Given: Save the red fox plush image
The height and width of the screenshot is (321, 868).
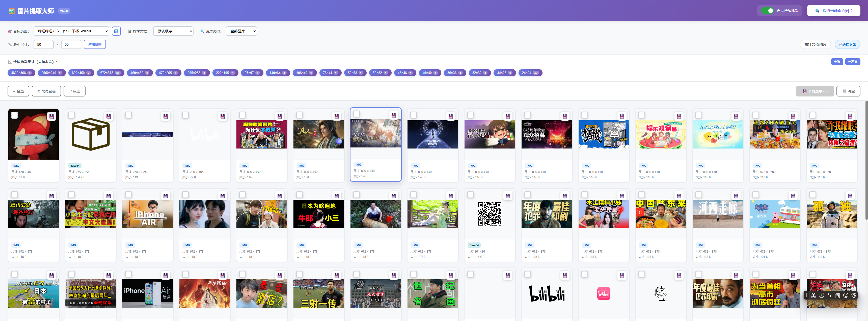Looking at the screenshot, I should coord(51,116).
